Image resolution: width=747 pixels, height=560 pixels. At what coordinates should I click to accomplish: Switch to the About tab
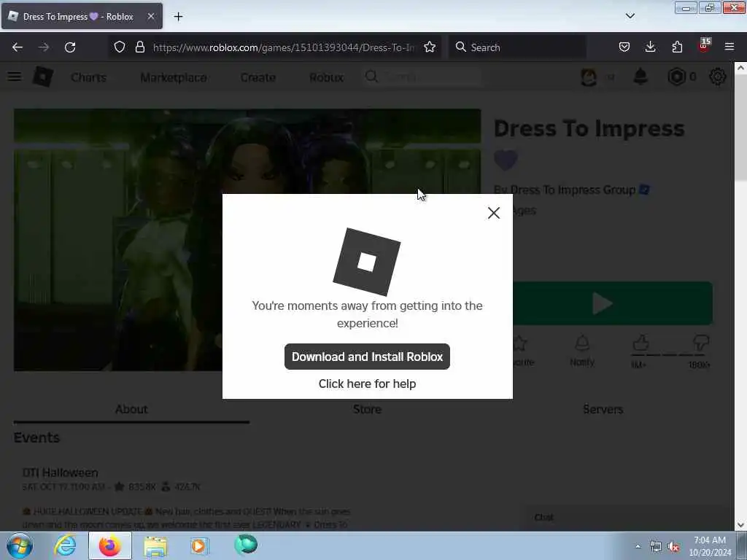click(x=131, y=410)
